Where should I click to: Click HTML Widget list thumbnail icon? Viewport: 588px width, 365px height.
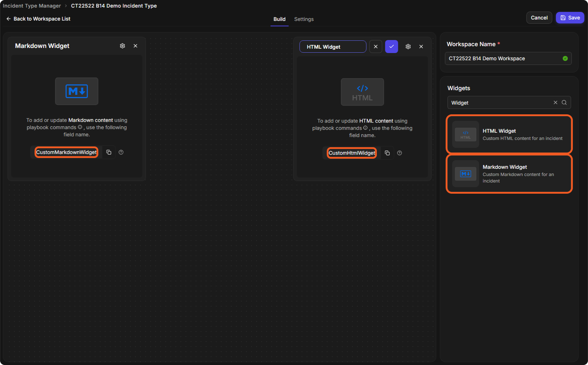coord(465,134)
